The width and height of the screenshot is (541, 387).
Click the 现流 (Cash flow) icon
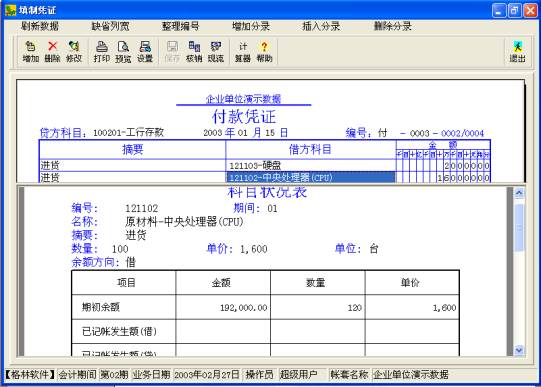coord(216,51)
